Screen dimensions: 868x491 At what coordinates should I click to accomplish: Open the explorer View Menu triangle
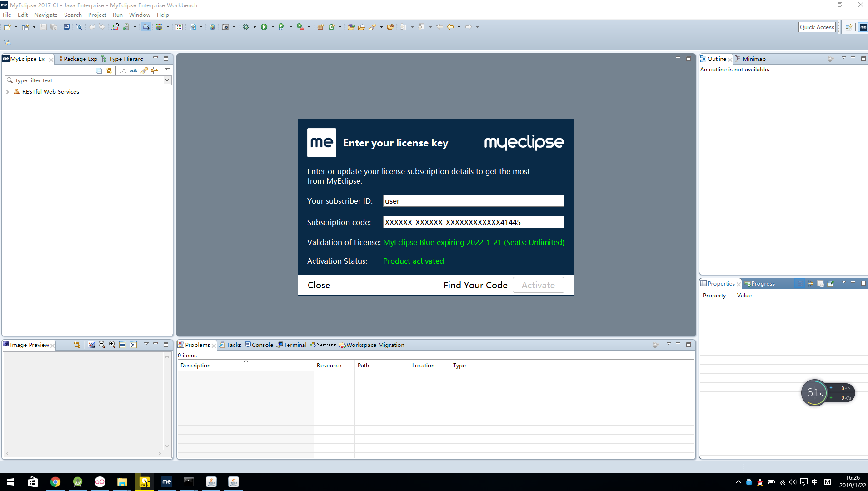point(168,70)
